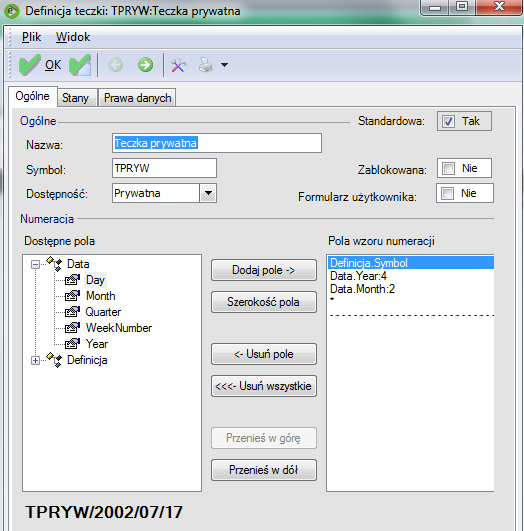Select Data.Year:4 in numbering pattern list
Screen dimensions: 524x531
(411, 276)
